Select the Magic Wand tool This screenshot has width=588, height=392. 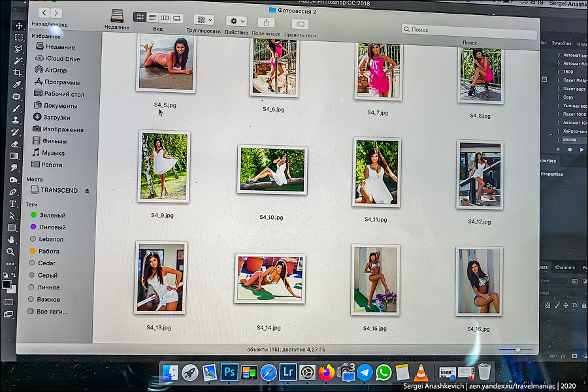point(18,60)
